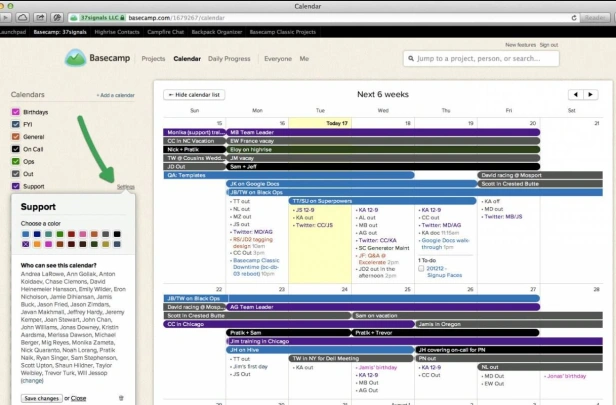The height and width of the screenshot is (405, 616).
Task: Uncheck the On Call calendar
Action: [16, 149]
